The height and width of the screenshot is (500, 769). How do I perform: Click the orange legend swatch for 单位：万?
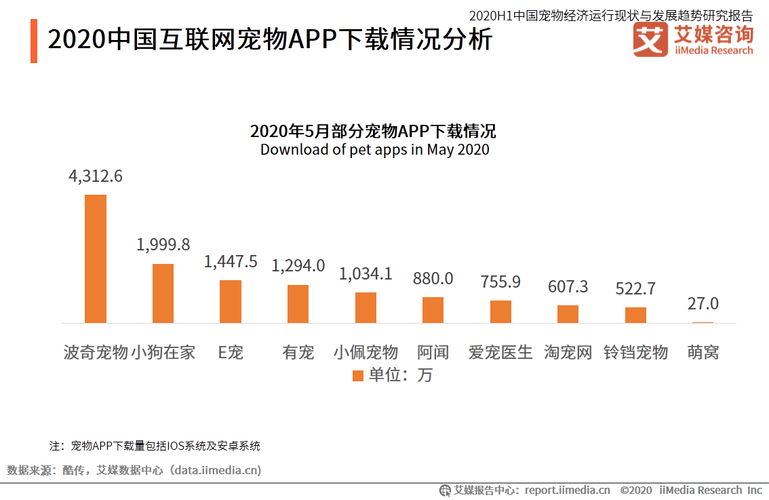tap(358, 376)
